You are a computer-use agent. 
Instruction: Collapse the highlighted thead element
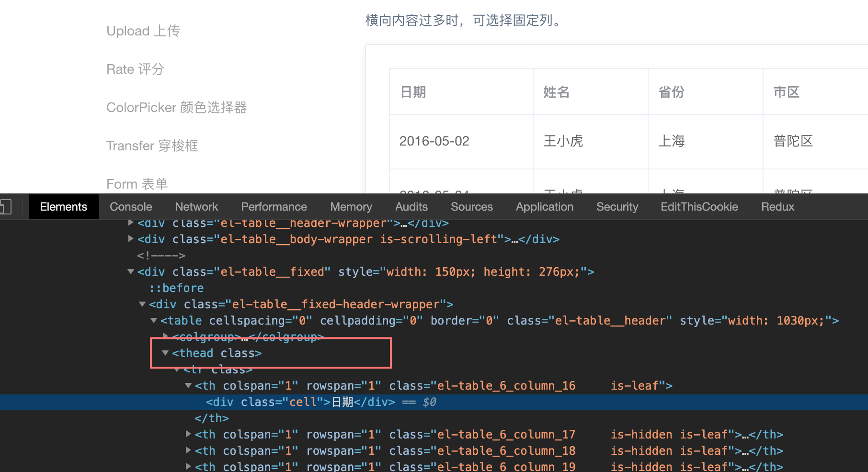[x=165, y=353]
